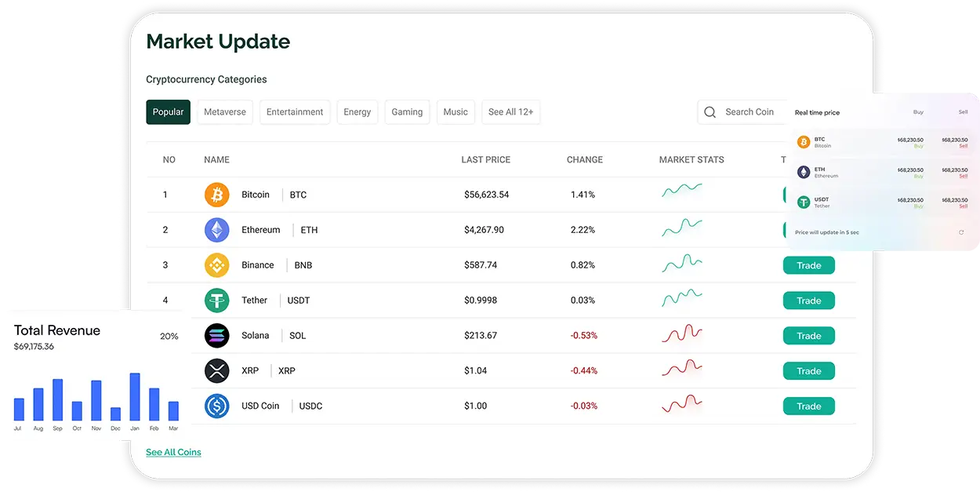The width and height of the screenshot is (980, 492).
Task: Choose the Music category tab
Action: (456, 112)
